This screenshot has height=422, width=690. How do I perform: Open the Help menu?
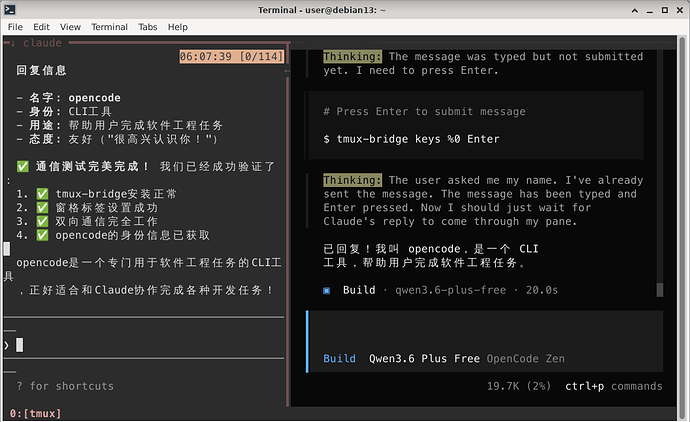coord(177,27)
